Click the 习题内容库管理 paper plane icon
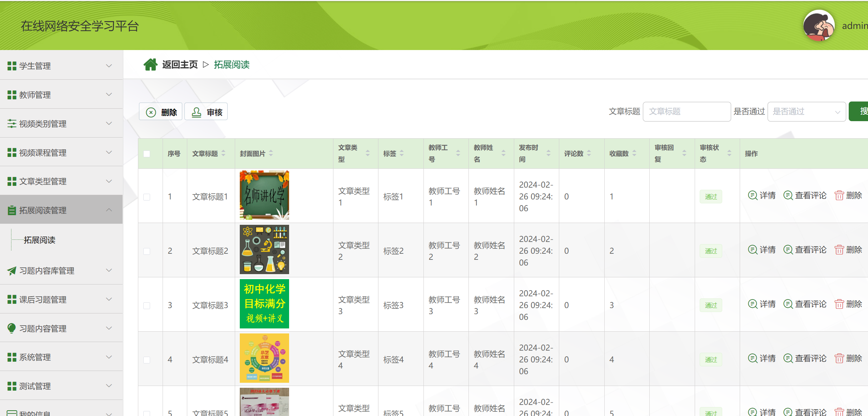This screenshot has height=416, width=868. tap(12, 271)
